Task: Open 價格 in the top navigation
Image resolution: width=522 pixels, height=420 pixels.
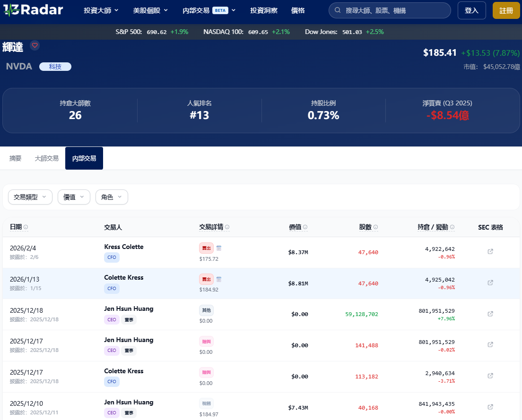Action: point(297,10)
